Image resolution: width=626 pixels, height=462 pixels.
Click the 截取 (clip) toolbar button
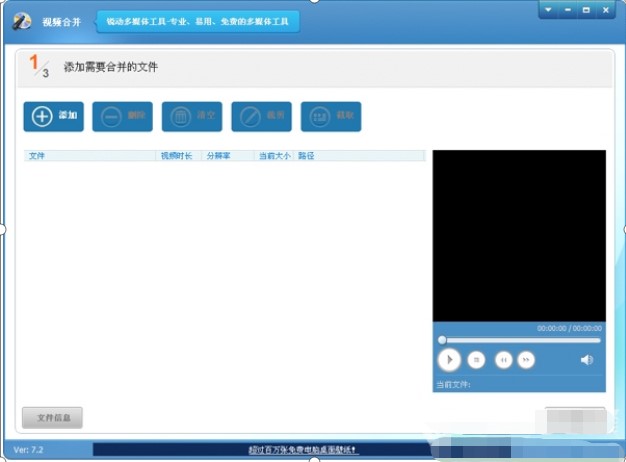point(331,117)
